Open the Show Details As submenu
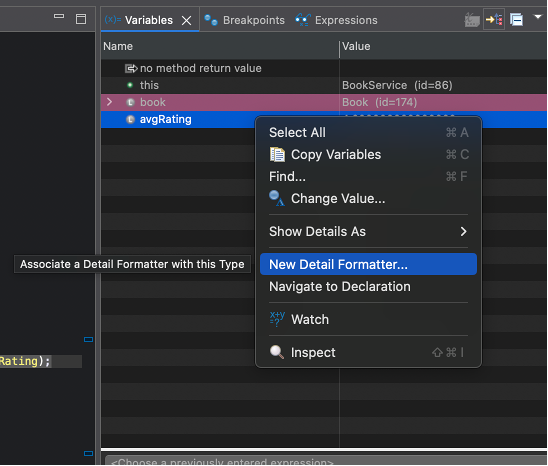The height and width of the screenshot is (466, 548). (368, 231)
